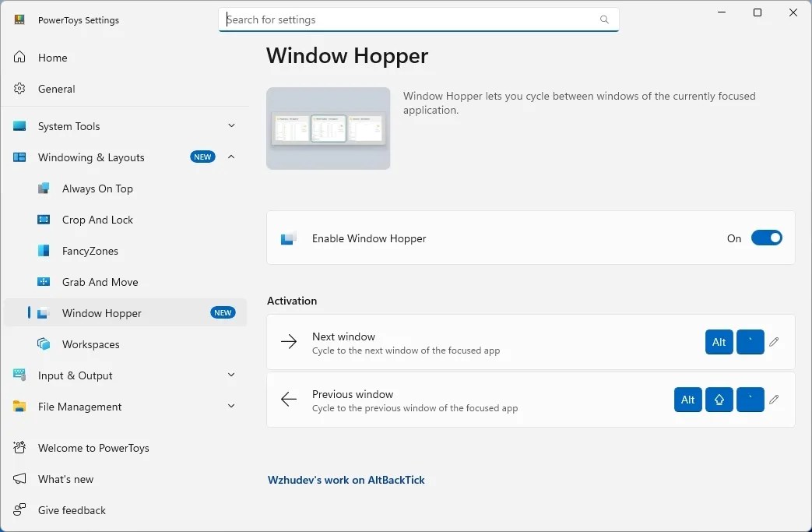Click the Activation section heading

tap(291, 301)
